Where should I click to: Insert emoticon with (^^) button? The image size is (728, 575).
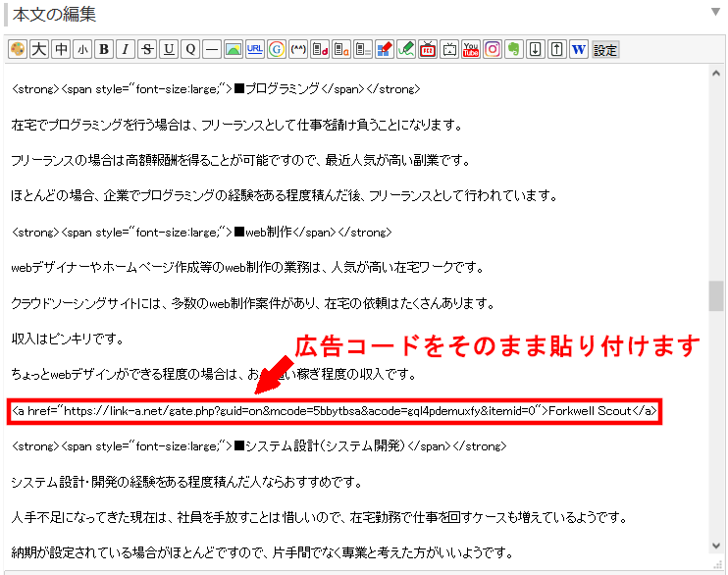(298, 49)
